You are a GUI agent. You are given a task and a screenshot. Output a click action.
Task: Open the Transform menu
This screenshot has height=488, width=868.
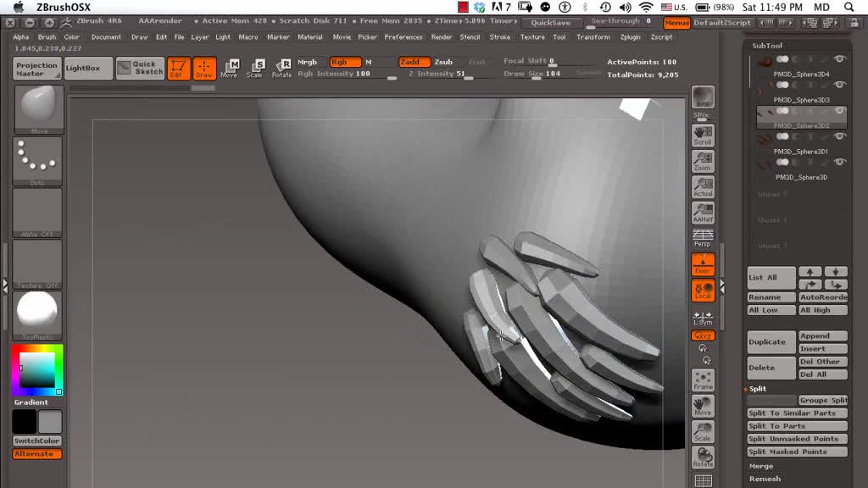[x=593, y=37]
